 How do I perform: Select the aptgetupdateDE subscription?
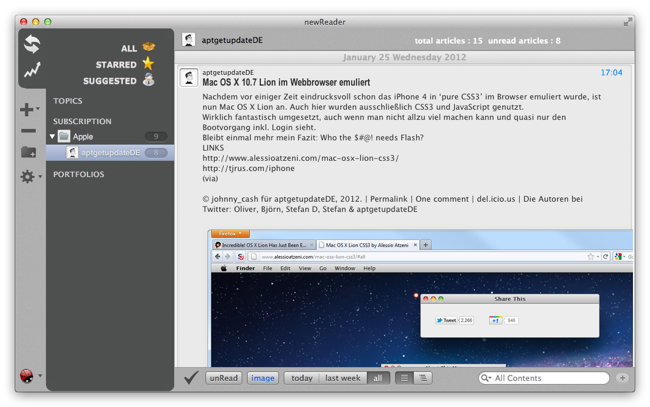point(110,153)
